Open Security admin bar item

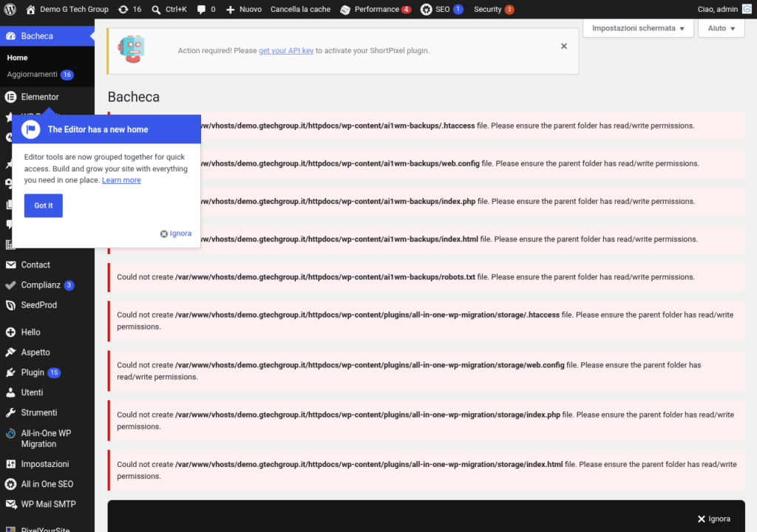[493, 9]
